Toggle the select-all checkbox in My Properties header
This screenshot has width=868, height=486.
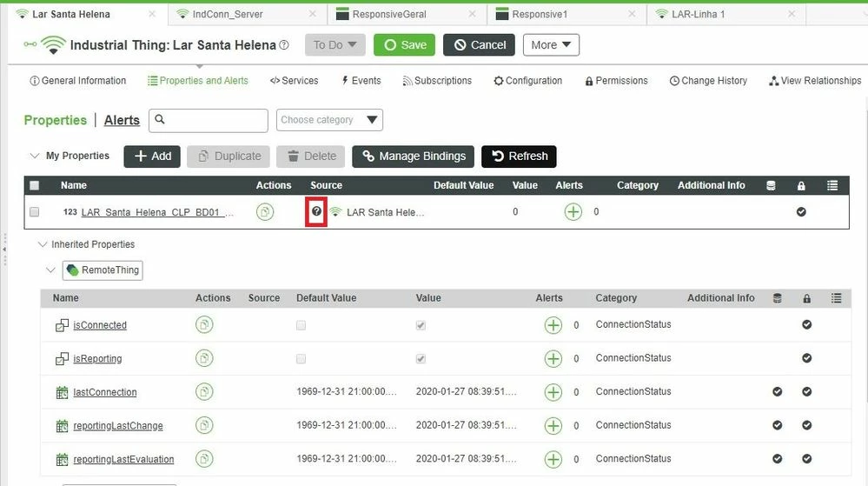pyautogui.click(x=35, y=185)
